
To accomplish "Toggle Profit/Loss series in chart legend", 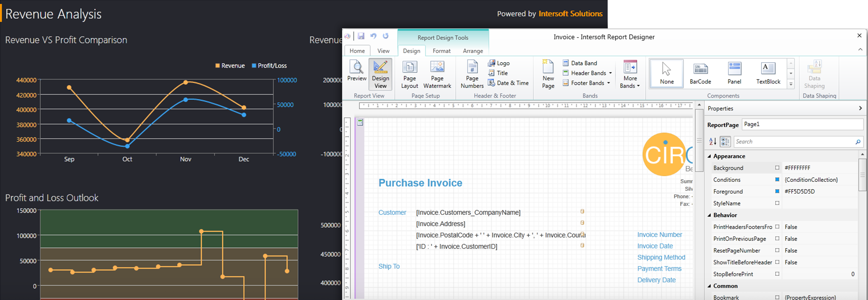I will pos(269,66).
